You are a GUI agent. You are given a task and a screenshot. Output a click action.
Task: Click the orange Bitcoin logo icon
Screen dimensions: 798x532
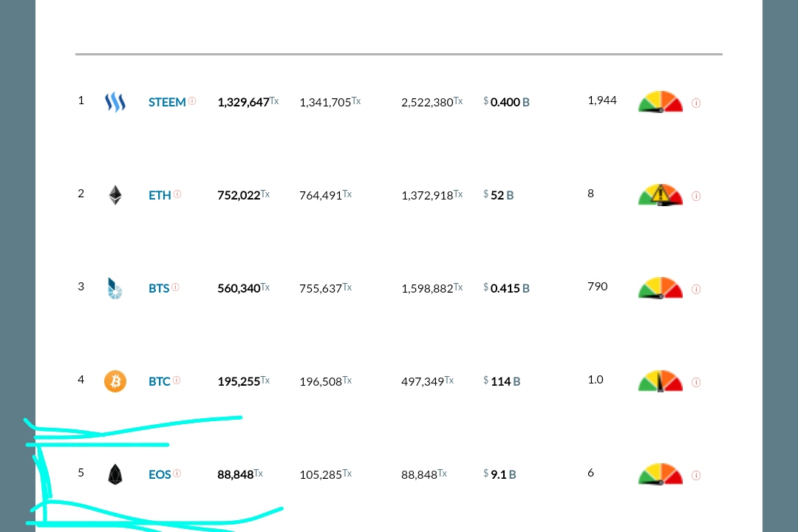115,381
